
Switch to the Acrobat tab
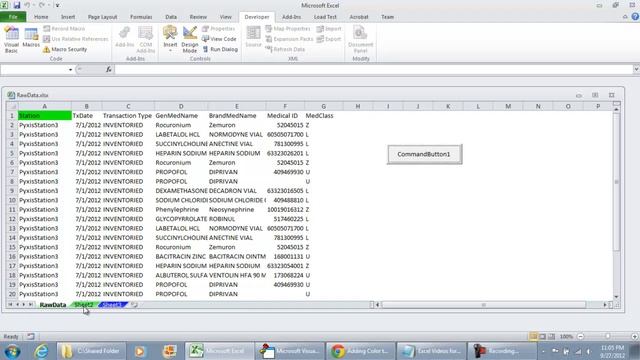pyautogui.click(x=359, y=17)
